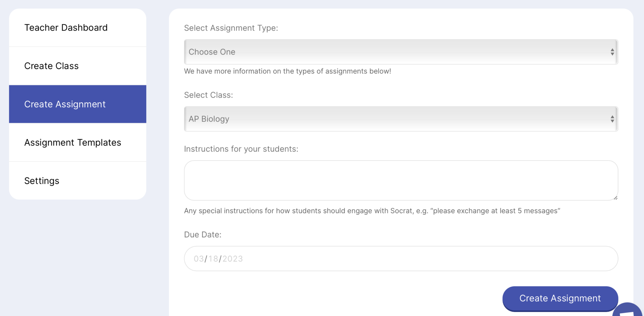Click the Due Date label
The width and height of the screenshot is (644, 316).
pyautogui.click(x=203, y=234)
